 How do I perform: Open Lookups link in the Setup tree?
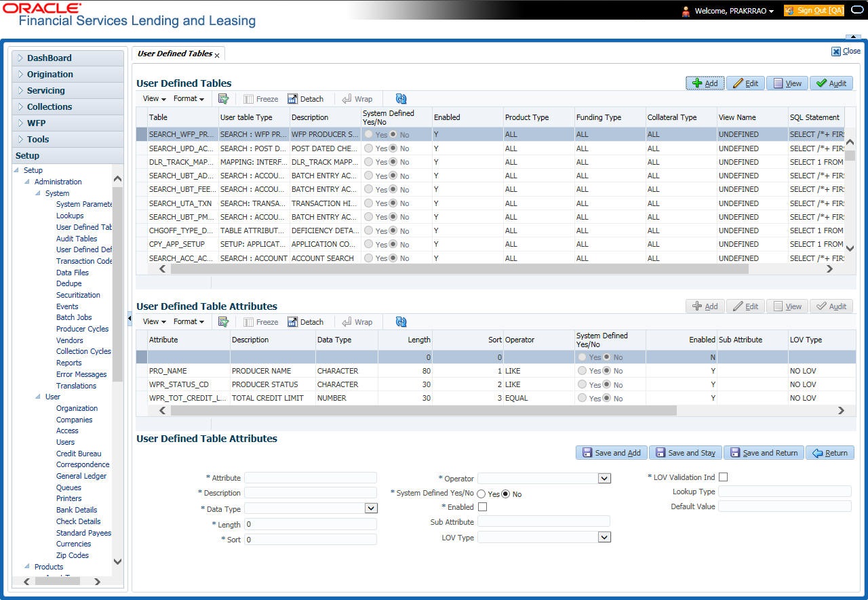pyautogui.click(x=70, y=216)
